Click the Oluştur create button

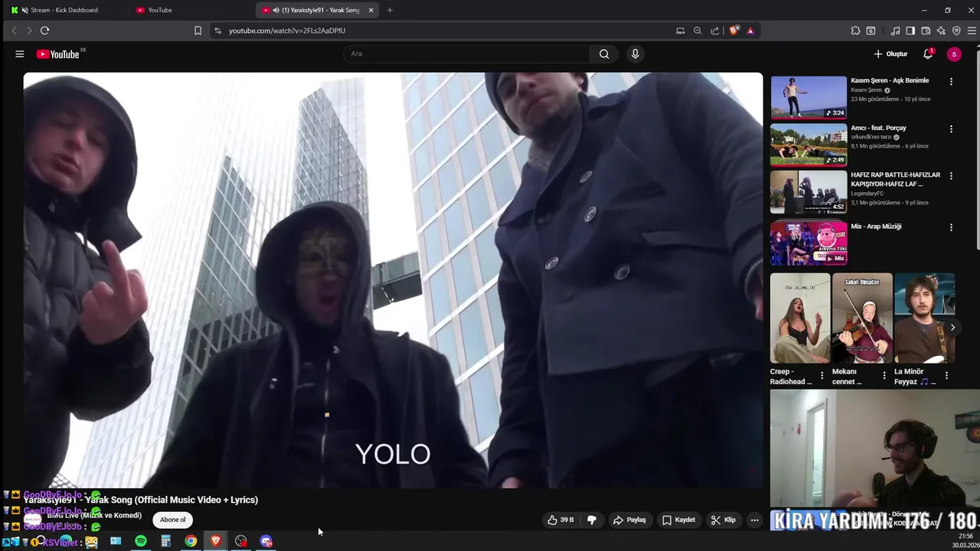890,54
